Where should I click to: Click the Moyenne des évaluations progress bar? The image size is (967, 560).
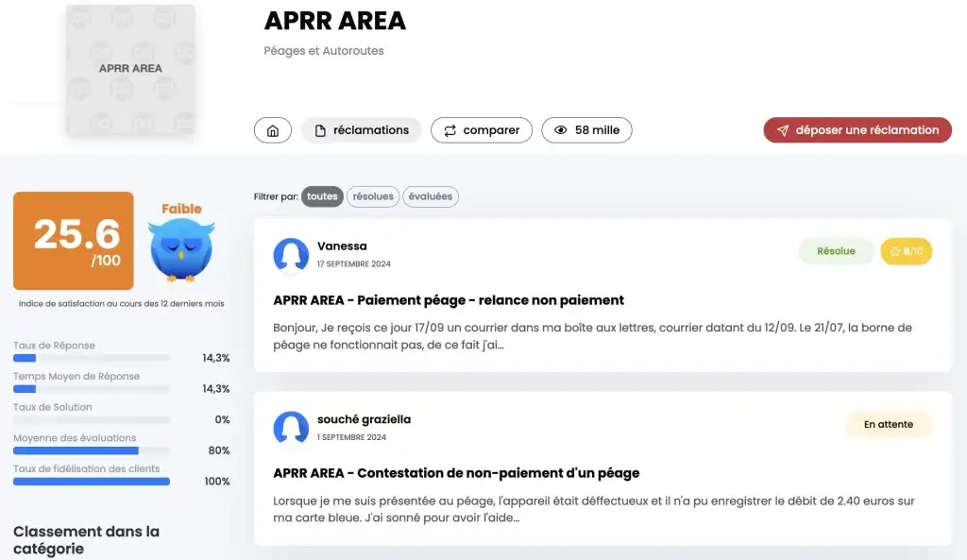tap(92, 450)
